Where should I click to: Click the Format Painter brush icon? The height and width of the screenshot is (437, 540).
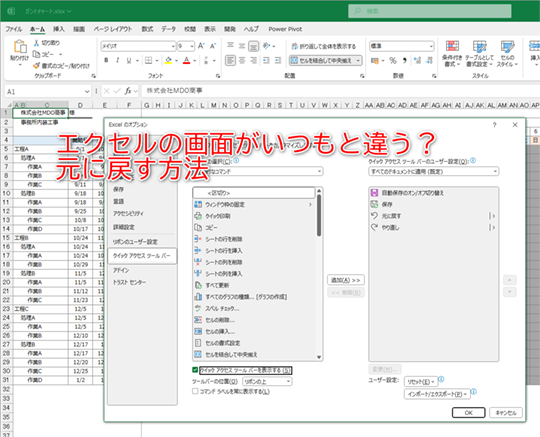37,65
